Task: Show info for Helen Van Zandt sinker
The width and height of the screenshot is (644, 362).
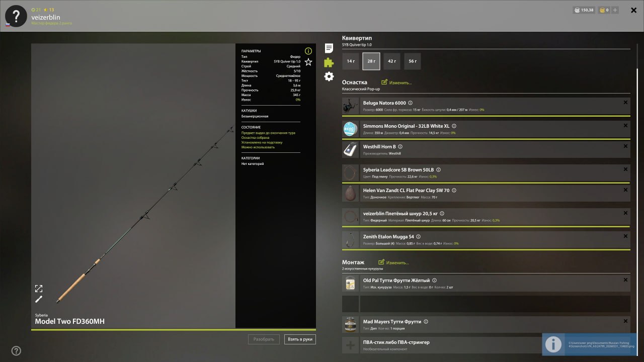Action: 454,191
